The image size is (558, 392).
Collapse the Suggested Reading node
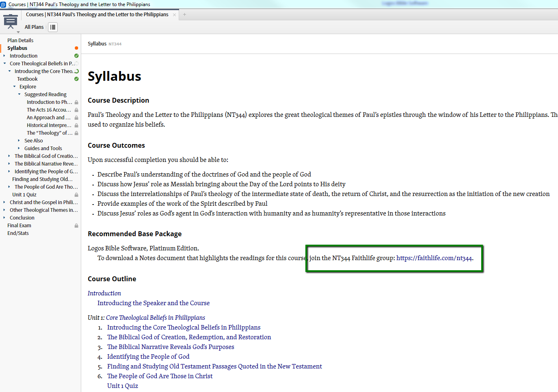pos(19,94)
